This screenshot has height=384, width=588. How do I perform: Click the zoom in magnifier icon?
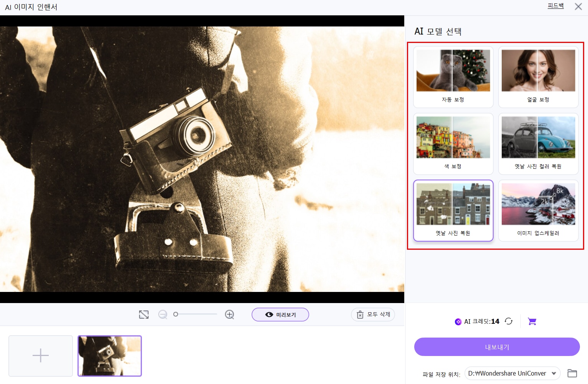pos(229,315)
